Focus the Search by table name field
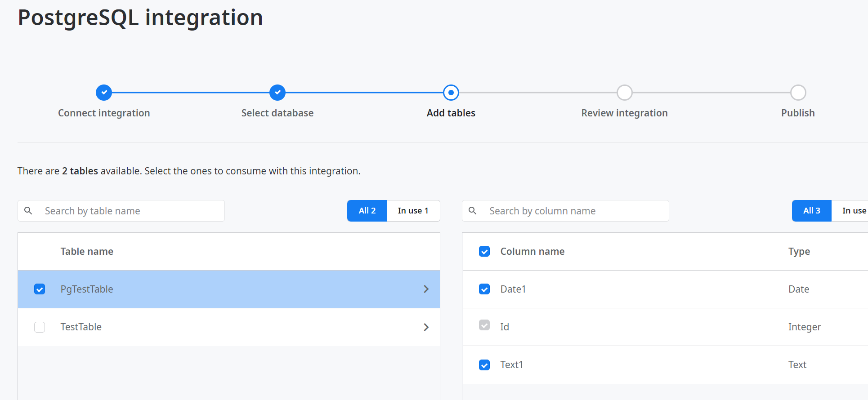The width and height of the screenshot is (868, 400). [x=130, y=211]
